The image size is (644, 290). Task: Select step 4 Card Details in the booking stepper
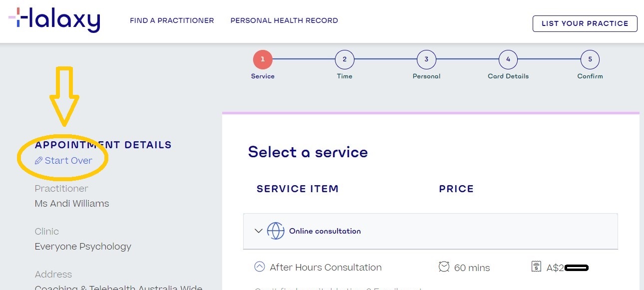[508, 58]
